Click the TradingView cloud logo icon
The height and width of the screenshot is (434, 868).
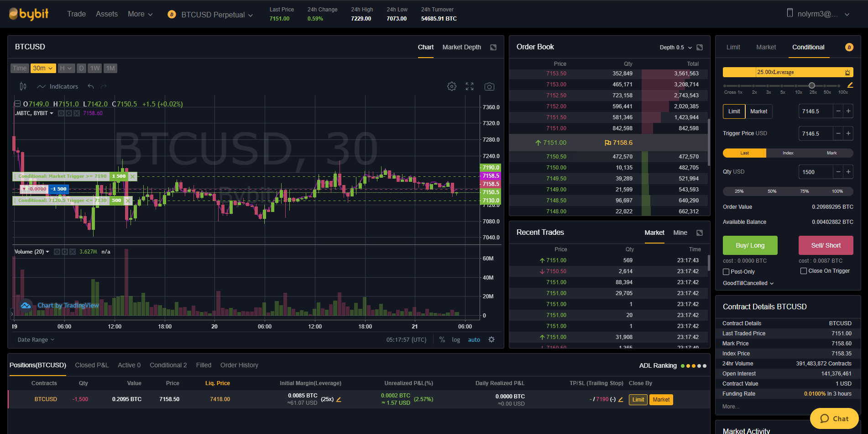coord(26,305)
